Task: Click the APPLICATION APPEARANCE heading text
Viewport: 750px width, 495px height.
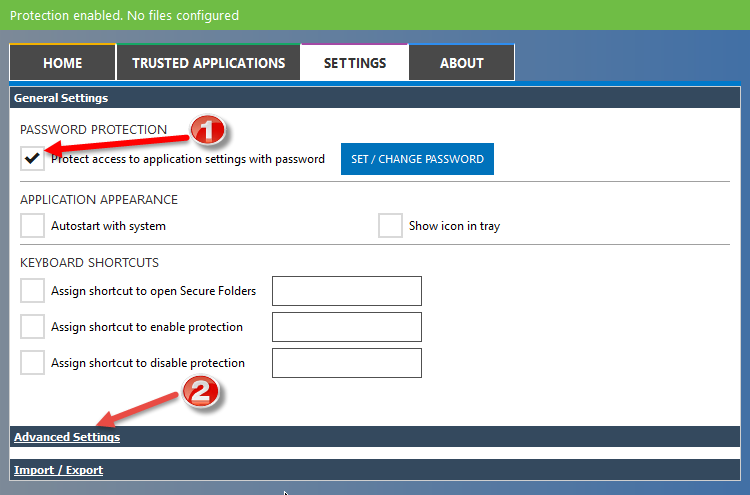Action: (x=99, y=199)
